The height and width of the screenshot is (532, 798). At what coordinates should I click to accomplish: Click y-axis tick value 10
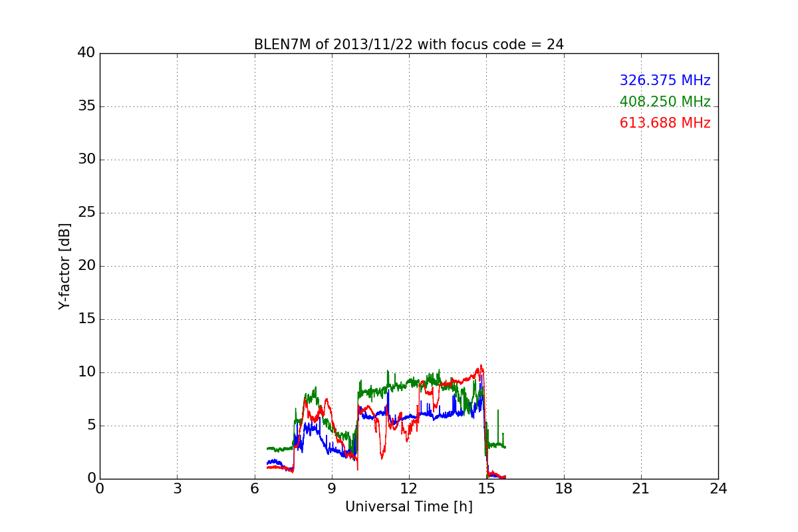(86, 372)
